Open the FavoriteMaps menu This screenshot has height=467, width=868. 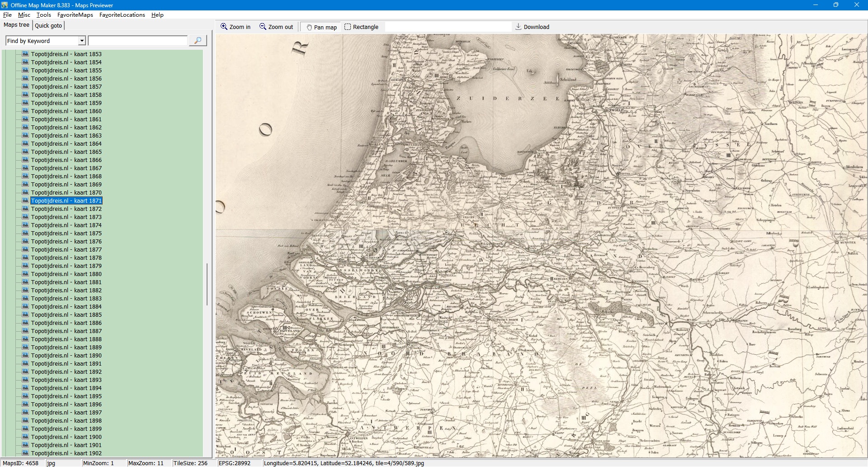coord(75,15)
